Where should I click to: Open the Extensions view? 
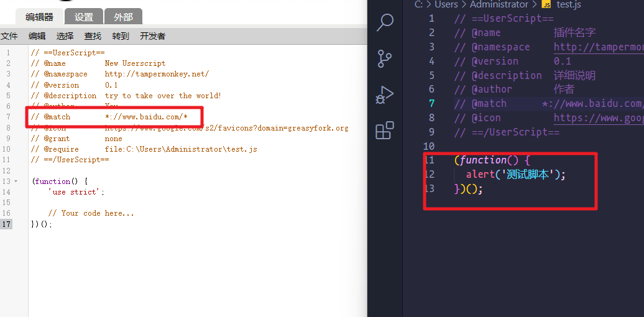[x=385, y=130]
